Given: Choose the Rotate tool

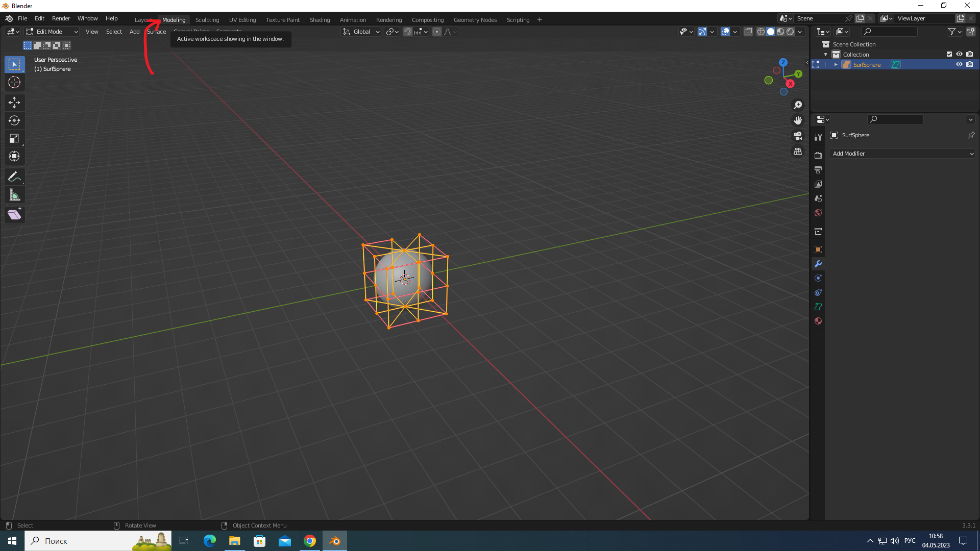Looking at the screenshot, I should click(14, 120).
